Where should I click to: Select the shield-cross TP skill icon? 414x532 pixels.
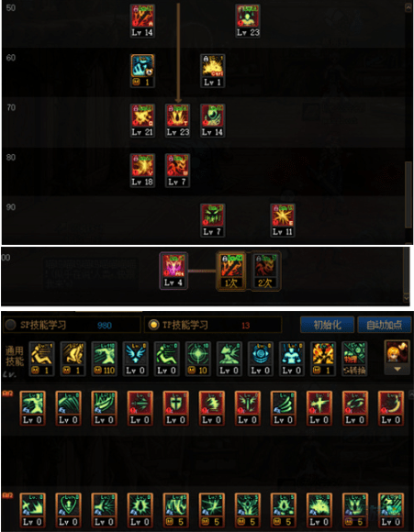coord(175,408)
